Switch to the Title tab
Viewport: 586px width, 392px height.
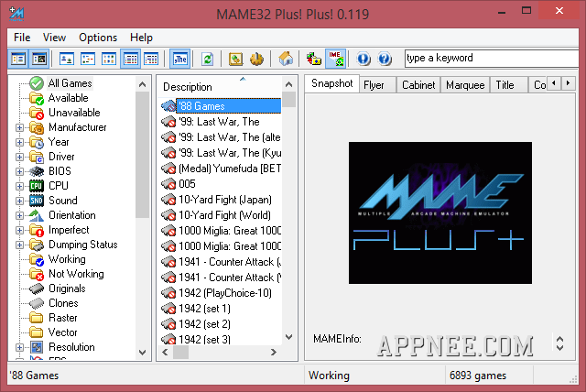click(x=509, y=85)
